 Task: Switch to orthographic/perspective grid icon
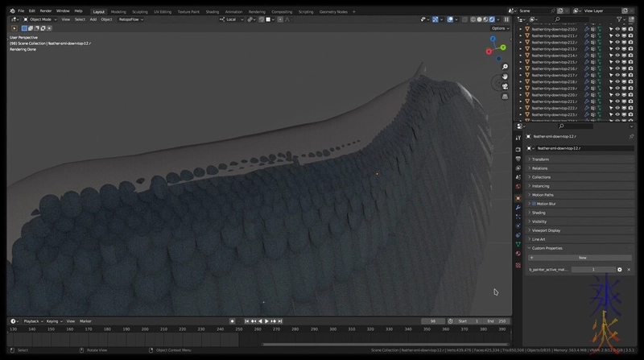[x=505, y=96]
